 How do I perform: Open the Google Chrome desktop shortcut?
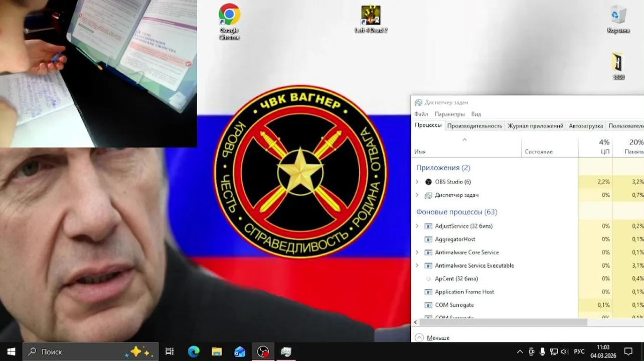[229, 22]
